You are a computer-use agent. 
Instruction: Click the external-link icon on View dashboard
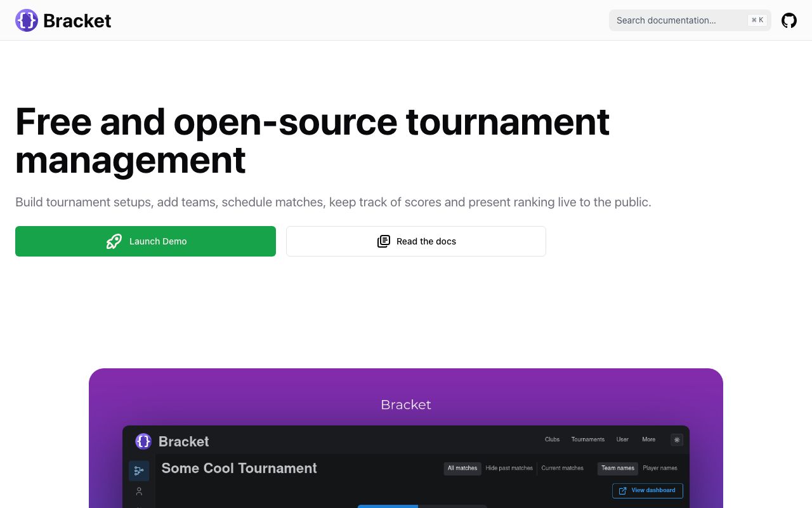click(x=623, y=491)
